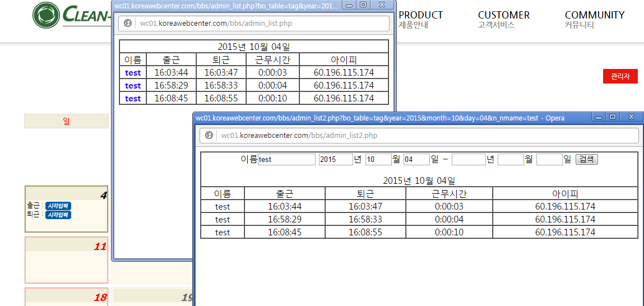
Task: Click the empty end-date year field
Action: pos(468,160)
